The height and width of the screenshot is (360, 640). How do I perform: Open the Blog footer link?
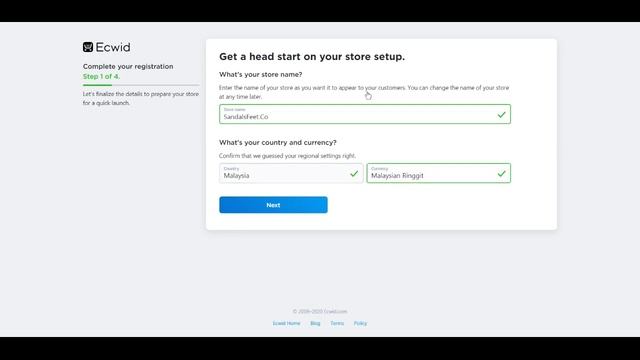(315, 323)
